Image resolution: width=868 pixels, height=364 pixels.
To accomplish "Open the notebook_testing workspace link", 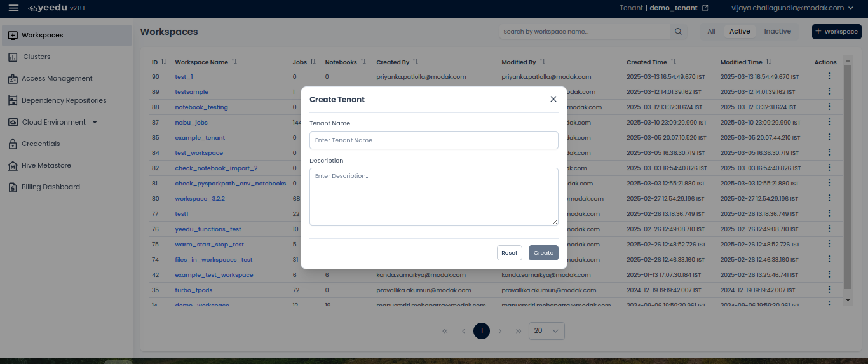I will (x=201, y=107).
